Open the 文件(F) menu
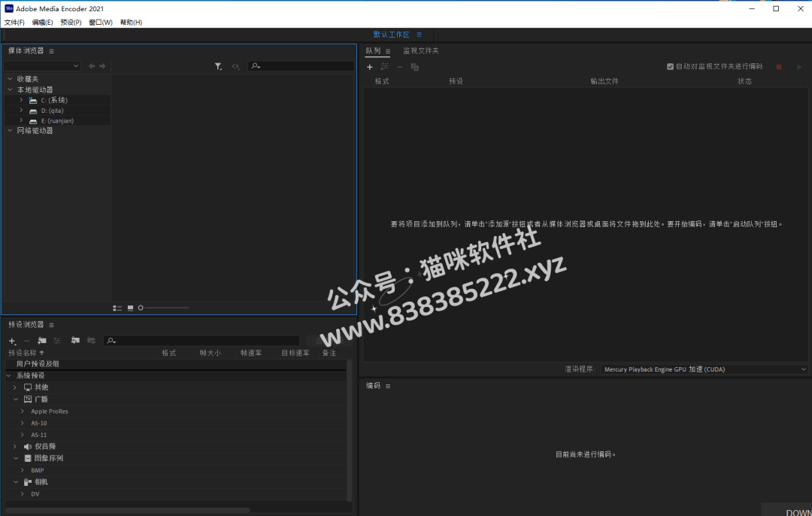 14,23
